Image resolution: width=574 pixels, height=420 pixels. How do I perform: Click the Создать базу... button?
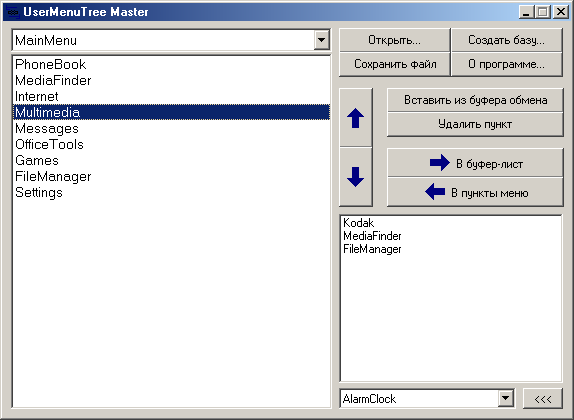(x=507, y=40)
